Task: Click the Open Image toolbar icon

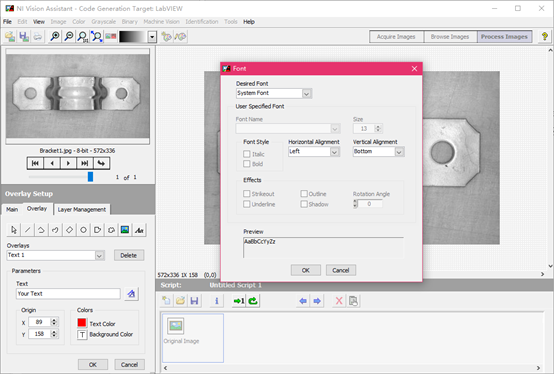Action: coord(10,36)
